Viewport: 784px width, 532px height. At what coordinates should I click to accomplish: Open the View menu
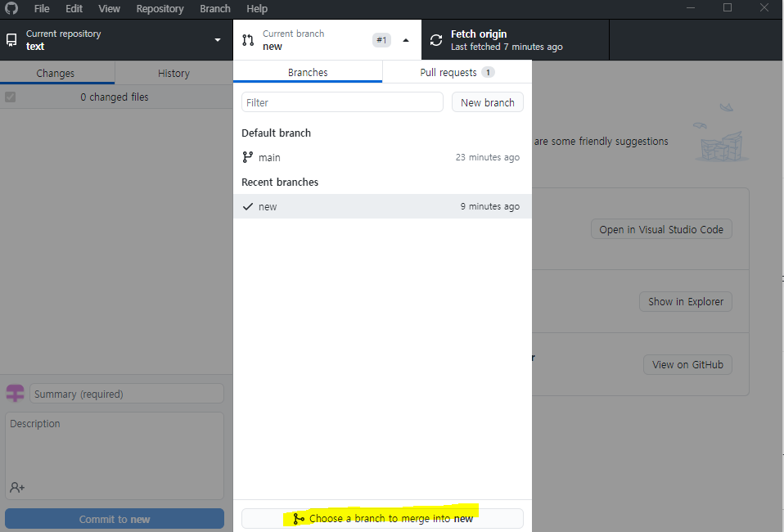[109, 8]
